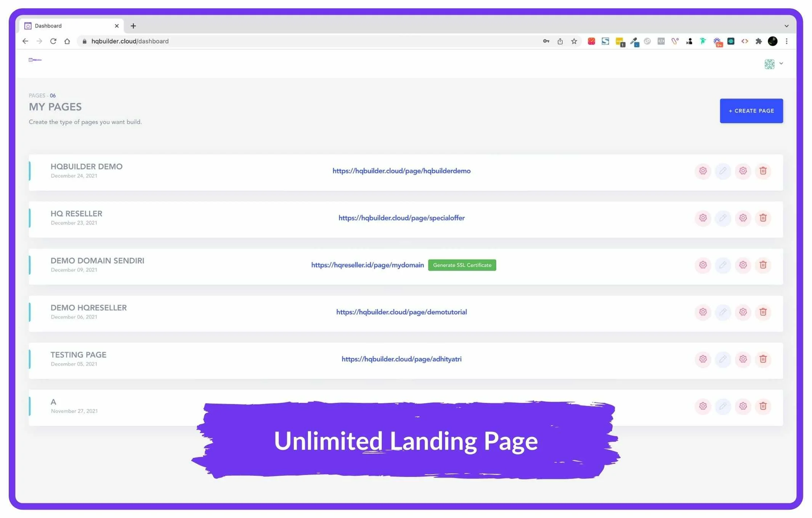This screenshot has width=812, height=518.
Task: Open the hqbuilderdemo page link
Action: point(401,171)
